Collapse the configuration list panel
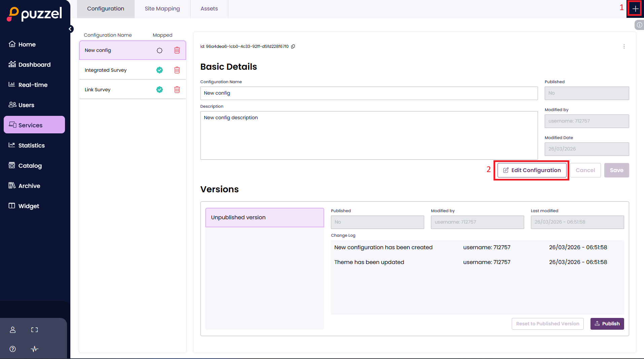 pos(71,29)
